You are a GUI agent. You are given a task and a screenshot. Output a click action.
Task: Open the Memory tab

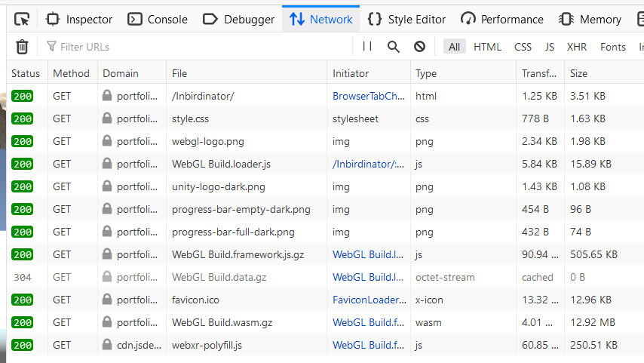tap(590, 20)
